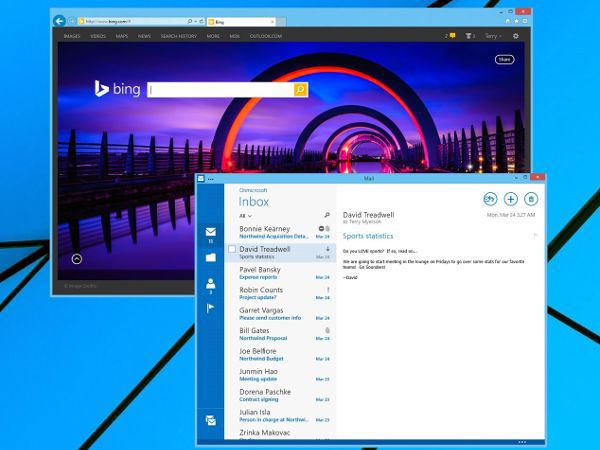Screen dimensions: 600x450
Task: Open MSN link in Bing navigation
Action: tap(235, 36)
